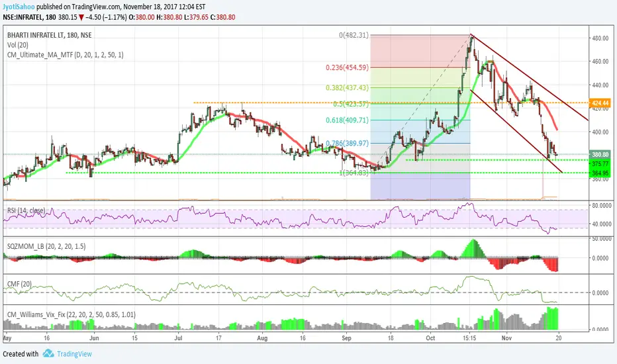Screen dimensions: 617x364
Task: Open the JyotiSahoo author link
Action: pyautogui.click(x=19, y=7)
